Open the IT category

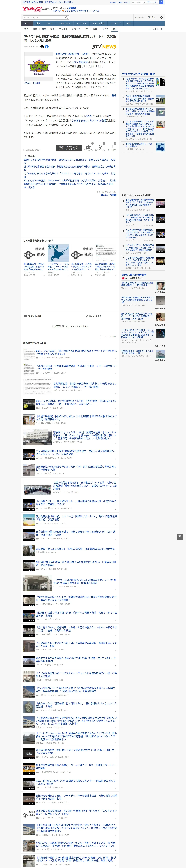[86, 29]
